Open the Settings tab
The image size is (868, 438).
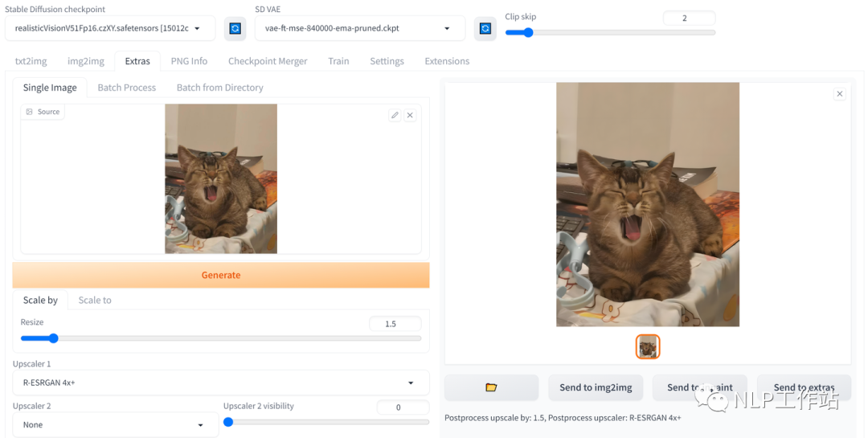387,61
